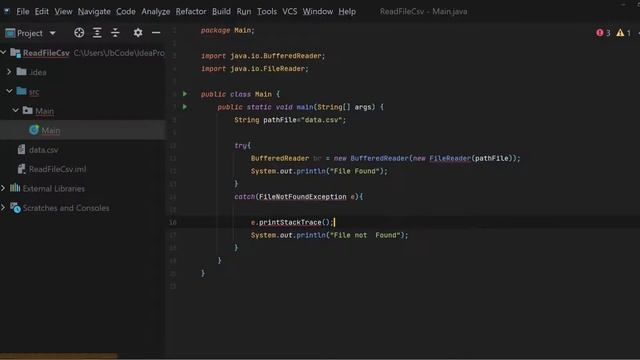This screenshot has height=360, width=640.
Task: Click the External Libraries icon
Action: pos(15,188)
